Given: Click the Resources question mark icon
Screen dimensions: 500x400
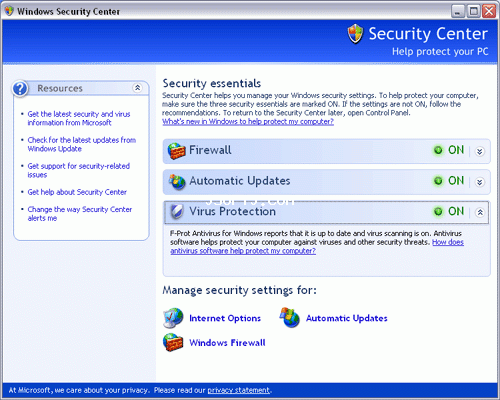Looking at the screenshot, I should pyautogui.click(x=20, y=89).
